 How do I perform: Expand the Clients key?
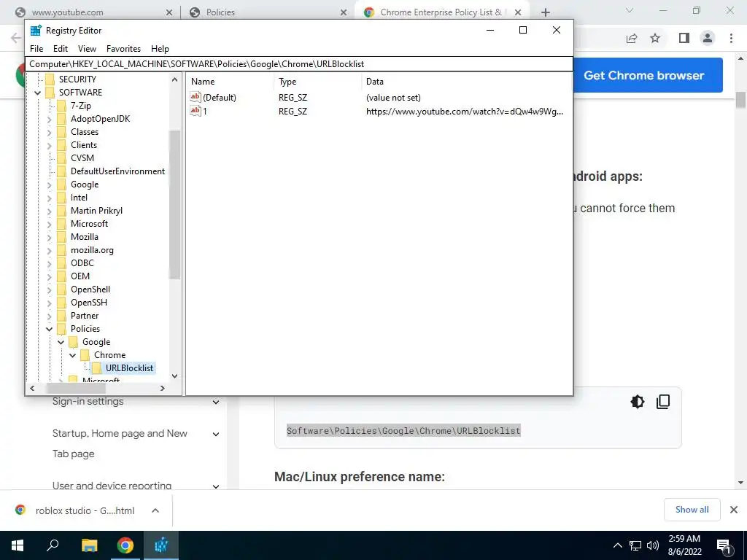[x=49, y=145]
